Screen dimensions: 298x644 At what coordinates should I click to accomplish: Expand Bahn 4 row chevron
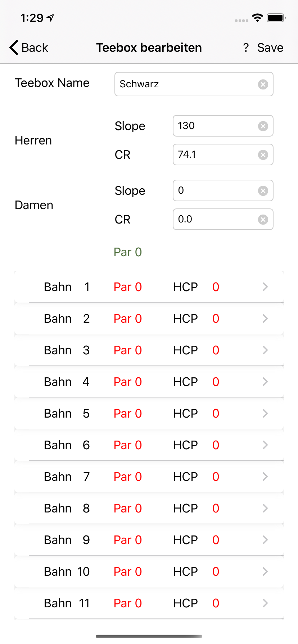265,382
